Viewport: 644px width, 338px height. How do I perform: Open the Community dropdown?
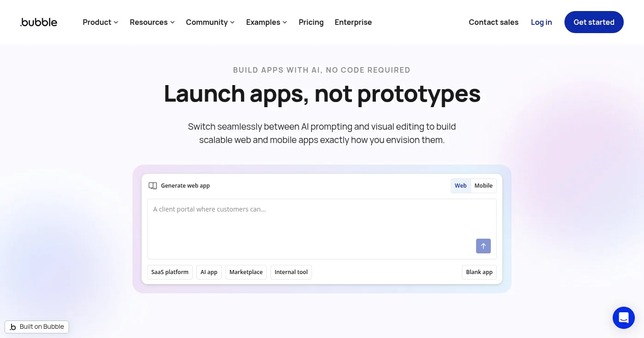pyautogui.click(x=210, y=22)
